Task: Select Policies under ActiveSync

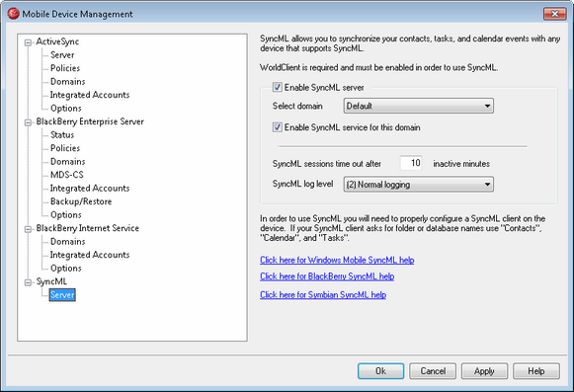Action: coord(65,68)
